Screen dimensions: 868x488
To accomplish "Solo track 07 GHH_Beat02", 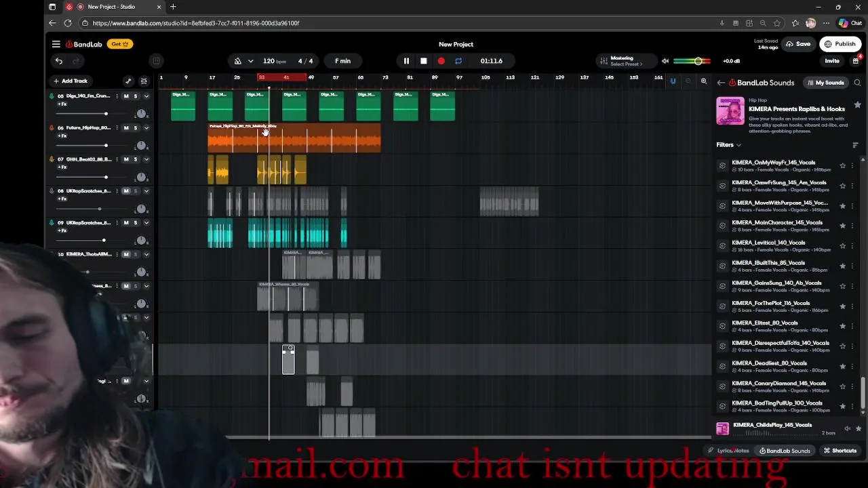I will (135, 159).
